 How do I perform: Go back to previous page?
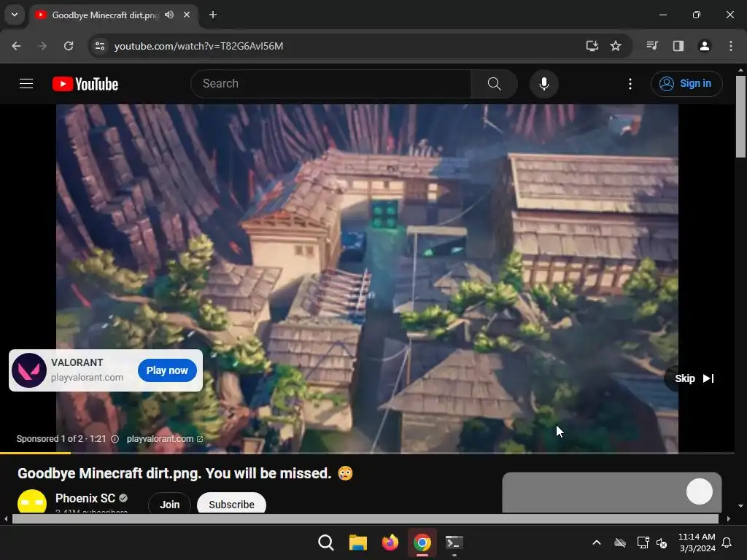(x=16, y=46)
